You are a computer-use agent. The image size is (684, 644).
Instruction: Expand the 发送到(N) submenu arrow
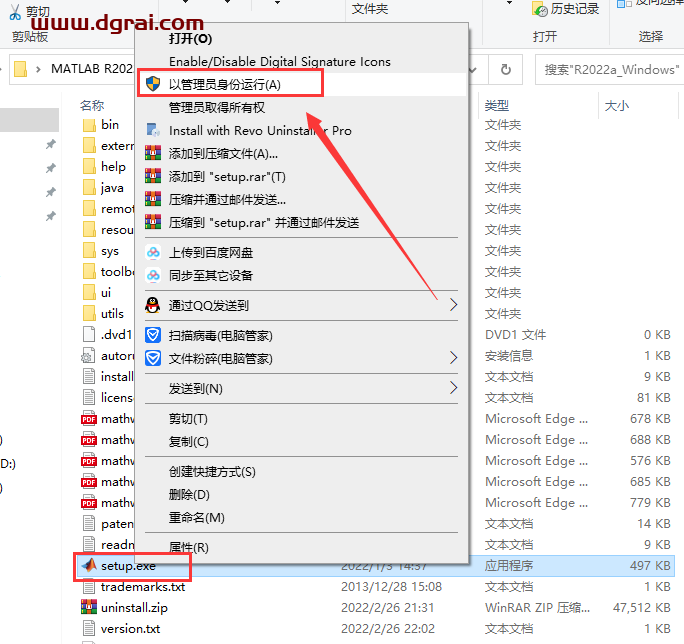point(454,387)
